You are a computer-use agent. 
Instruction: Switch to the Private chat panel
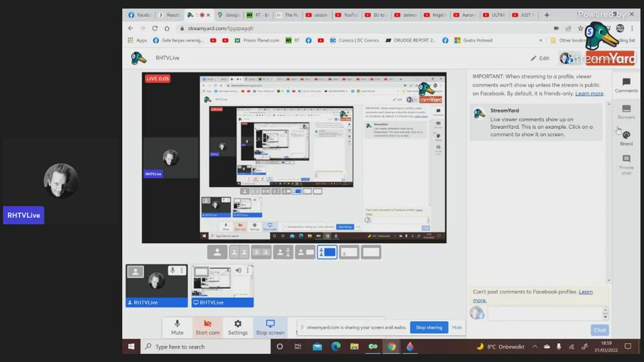(626, 164)
